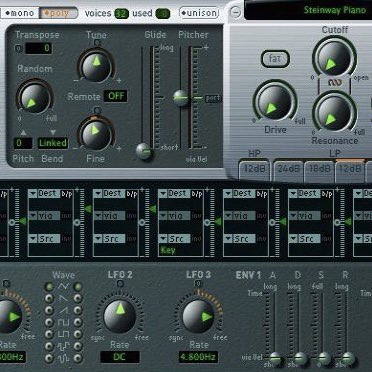Click the Random knob
This screenshot has height=372, width=372.
pos(35,98)
